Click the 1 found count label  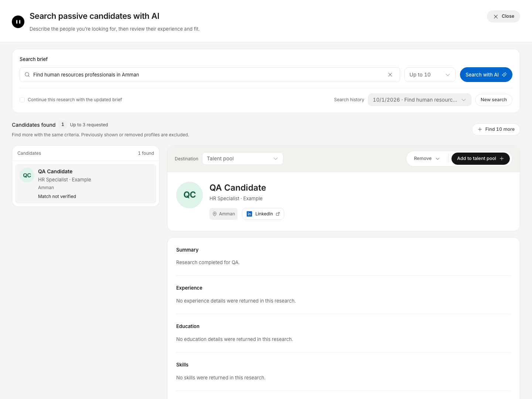pyautogui.click(x=146, y=153)
